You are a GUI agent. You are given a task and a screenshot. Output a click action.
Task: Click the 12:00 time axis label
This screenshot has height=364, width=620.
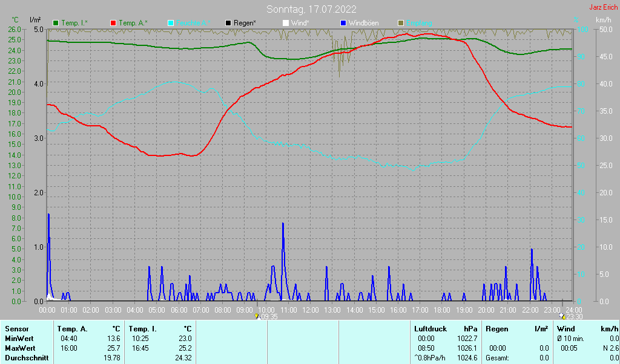pos(311,310)
